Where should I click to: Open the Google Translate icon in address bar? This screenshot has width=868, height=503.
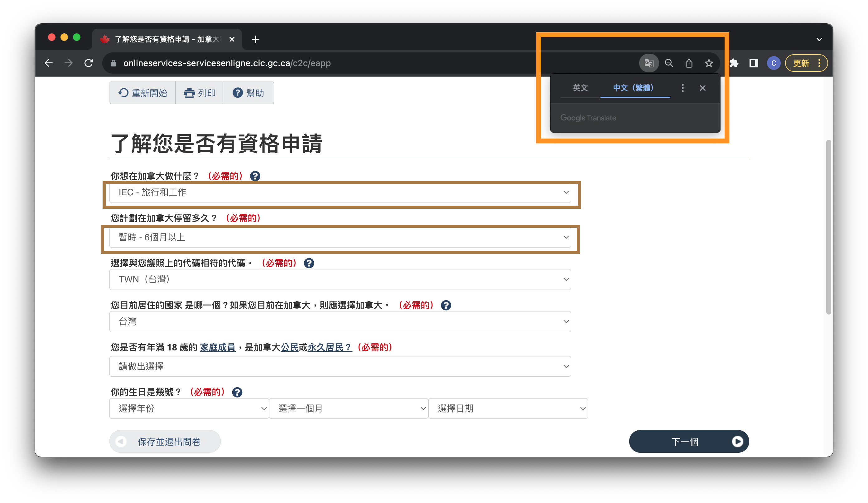[x=649, y=63]
